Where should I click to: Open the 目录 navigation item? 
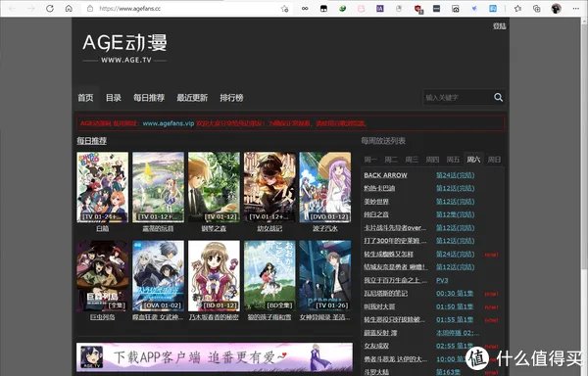[x=114, y=98]
